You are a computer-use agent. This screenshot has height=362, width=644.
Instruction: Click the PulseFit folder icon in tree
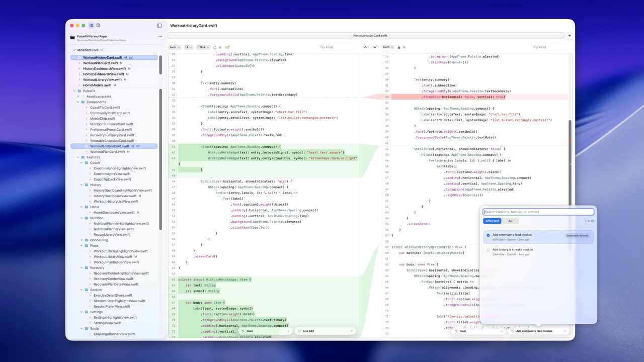(x=79, y=91)
